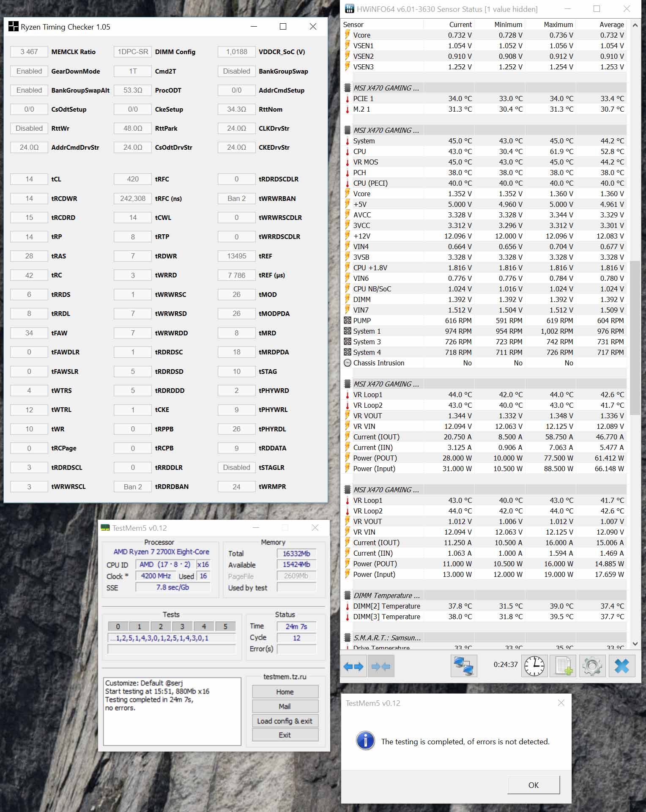
Task: Click the thermometer icon beside VR MOS
Action: [x=348, y=162]
